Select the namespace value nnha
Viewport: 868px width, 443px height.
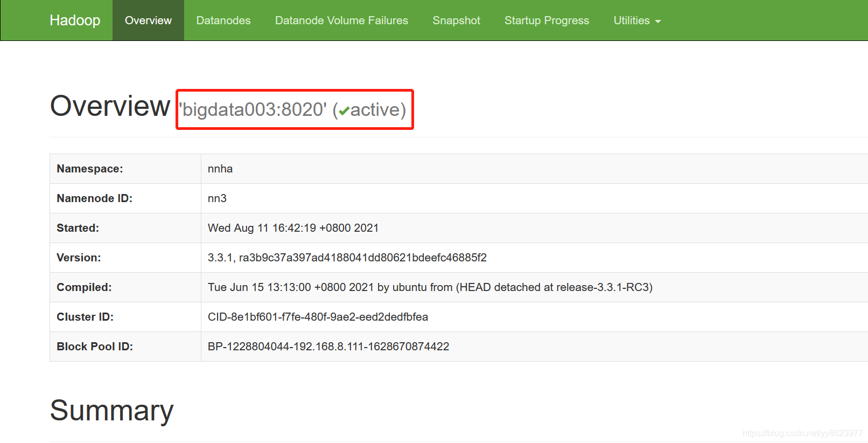pos(220,169)
